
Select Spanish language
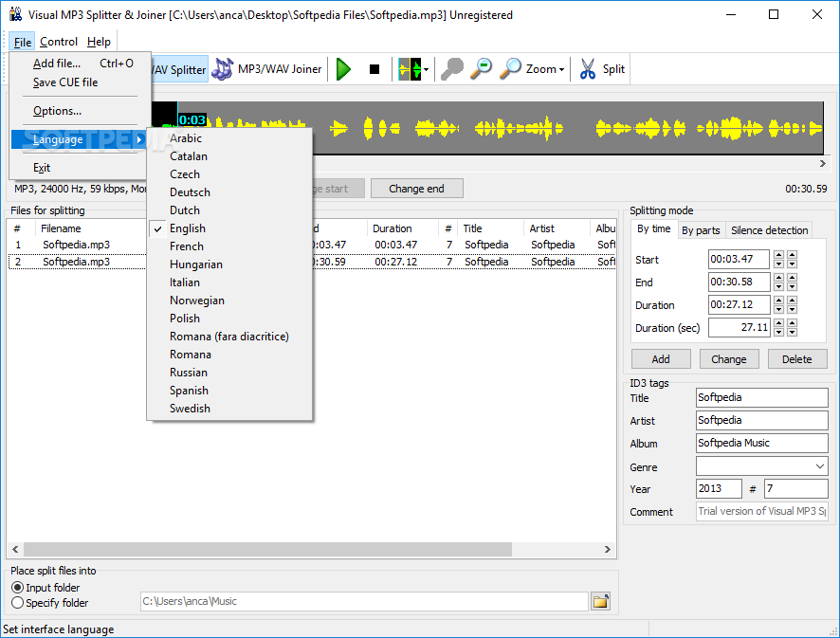229,391
